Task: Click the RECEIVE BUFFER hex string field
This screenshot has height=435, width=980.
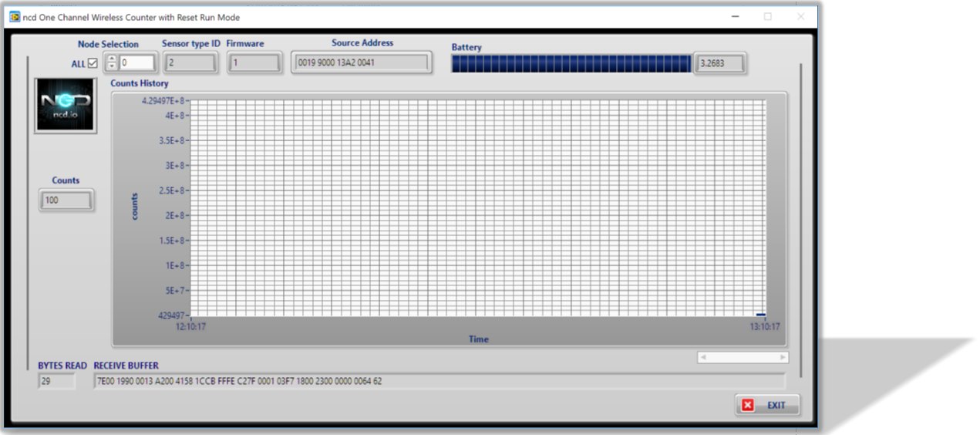Action: 439,381
